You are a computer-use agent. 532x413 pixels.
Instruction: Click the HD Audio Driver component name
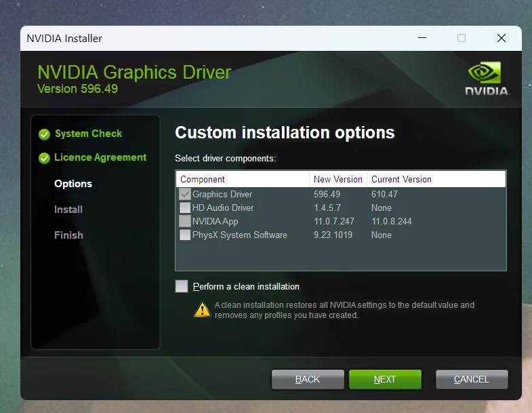tap(223, 208)
